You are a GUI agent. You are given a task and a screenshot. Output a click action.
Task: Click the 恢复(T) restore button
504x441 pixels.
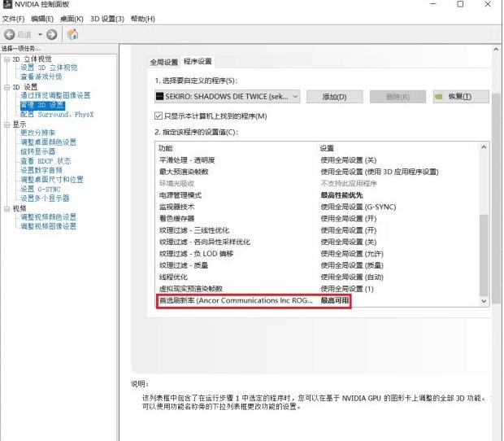click(x=461, y=97)
